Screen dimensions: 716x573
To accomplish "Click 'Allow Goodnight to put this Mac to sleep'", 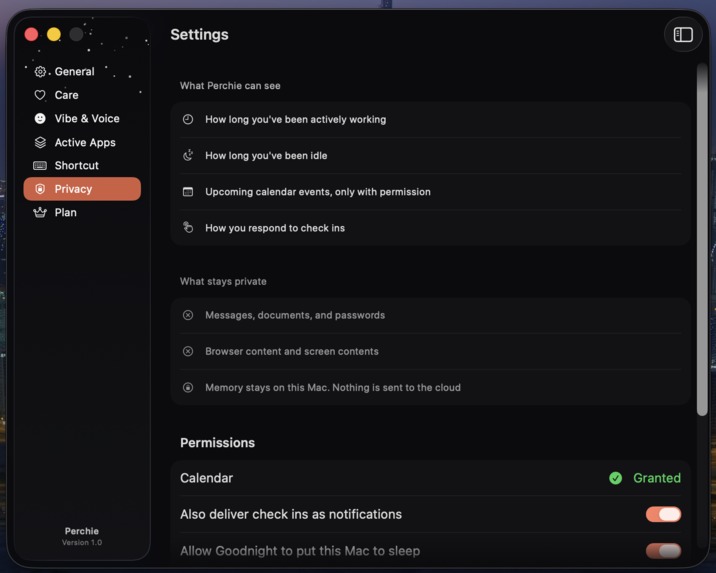I will click(x=300, y=551).
